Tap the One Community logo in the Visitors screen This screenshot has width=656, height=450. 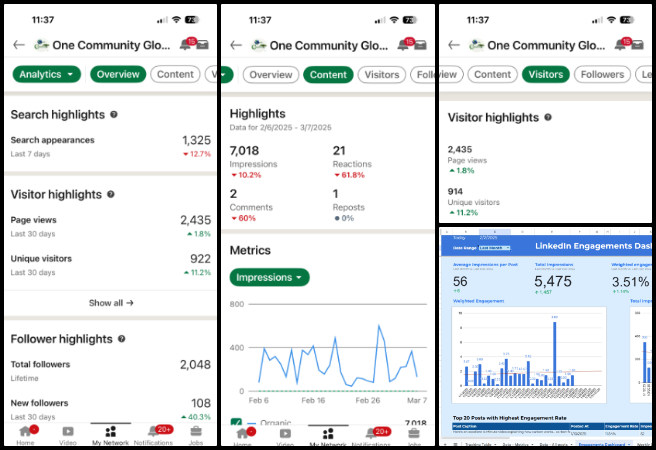coord(477,45)
